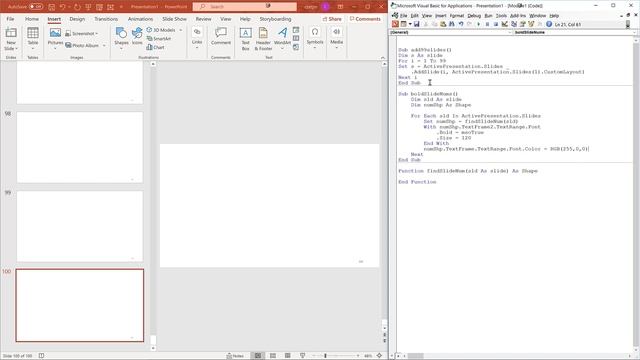
Task: Toggle the AutoSave switch in PowerPoint
Action: tap(36, 7)
